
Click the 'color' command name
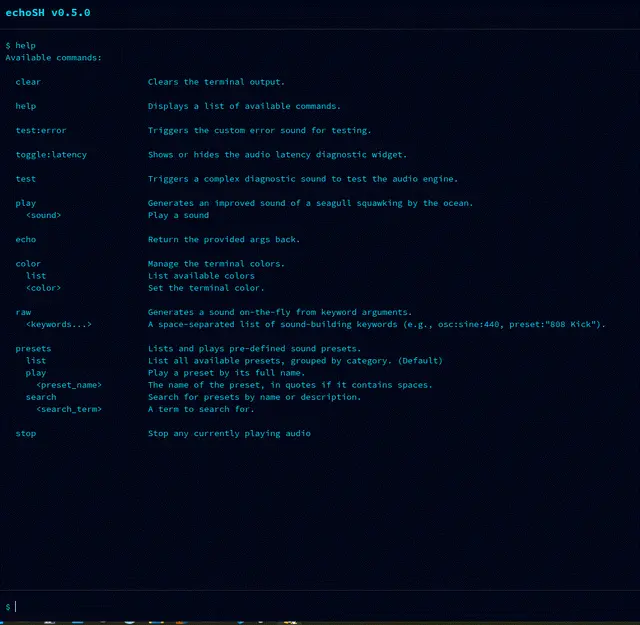coord(28,264)
